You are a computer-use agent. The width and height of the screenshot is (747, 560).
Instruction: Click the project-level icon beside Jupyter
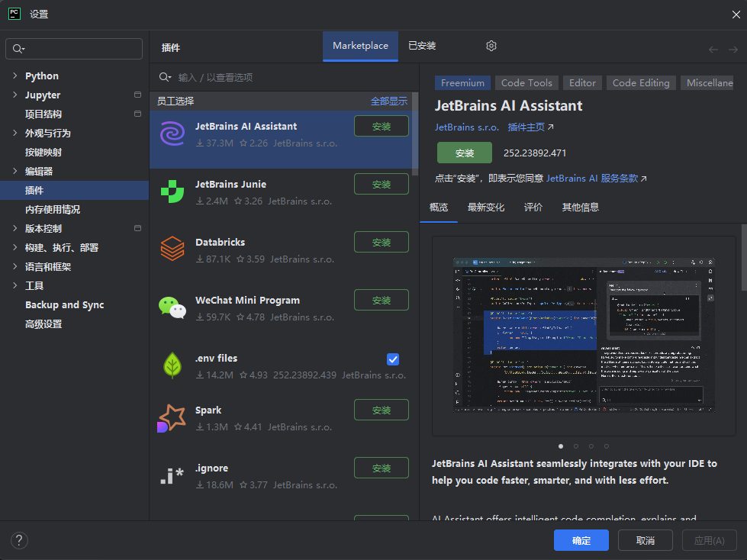(x=137, y=95)
